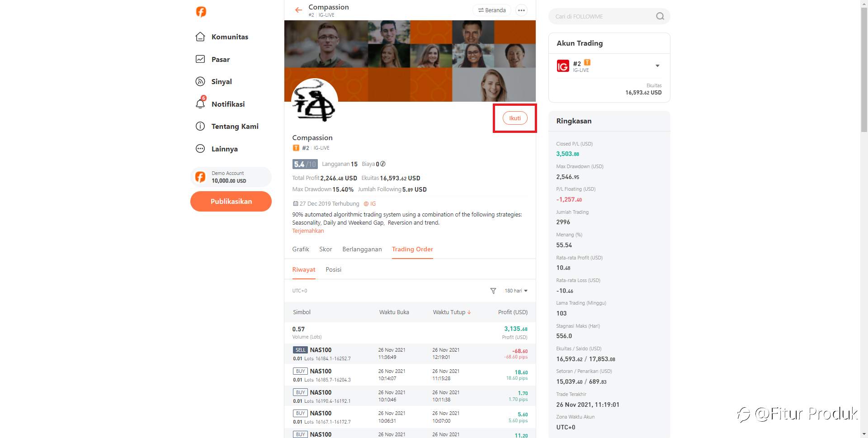Click the profile banner cover image
Image resolution: width=868 pixels, height=438 pixels.
coord(410,61)
